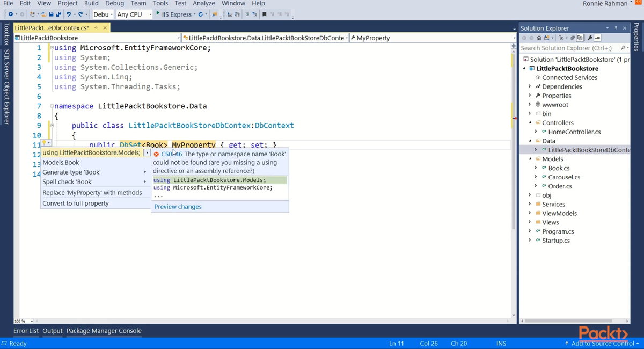The height and width of the screenshot is (349, 644).
Task: Open the class type navigation dropdown
Action: (266, 38)
